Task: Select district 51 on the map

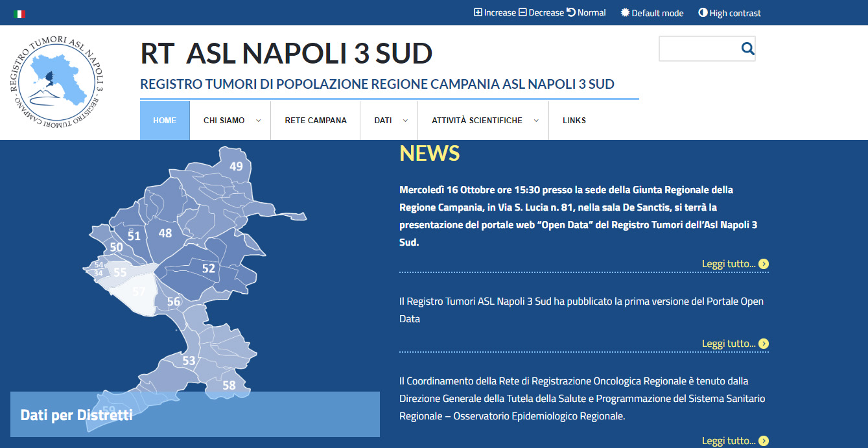Action: pyautogui.click(x=134, y=236)
